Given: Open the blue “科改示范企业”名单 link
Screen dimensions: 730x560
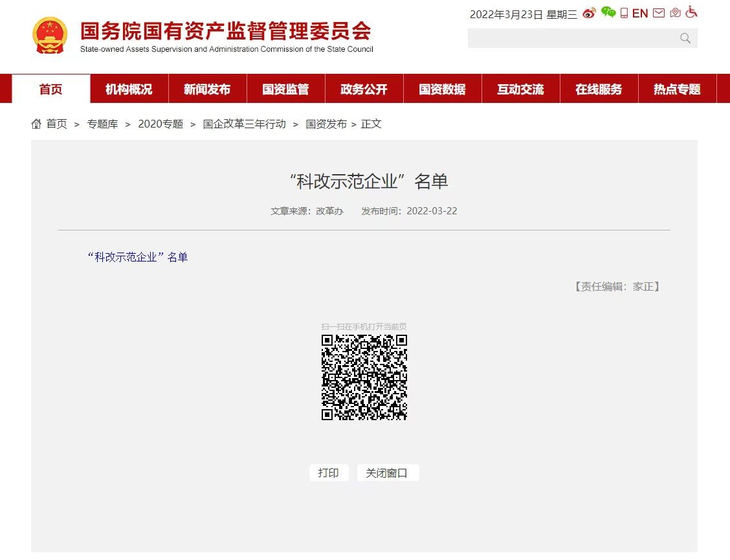Looking at the screenshot, I should tap(137, 257).
